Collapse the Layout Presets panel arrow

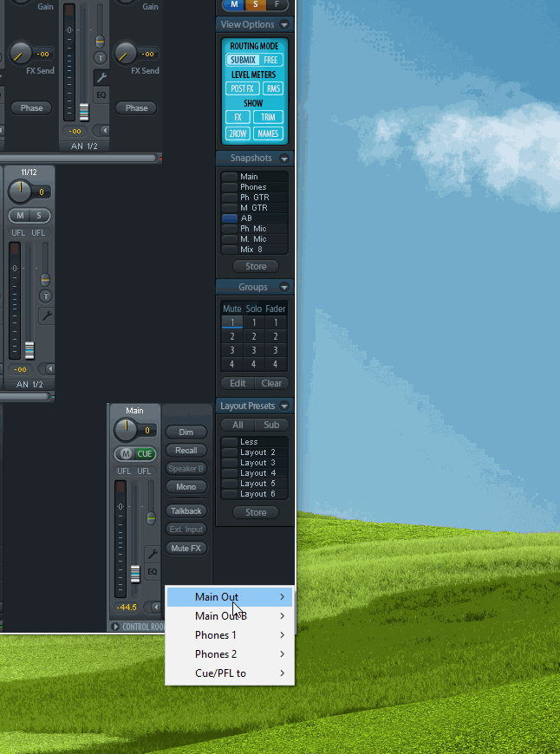(284, 406)
